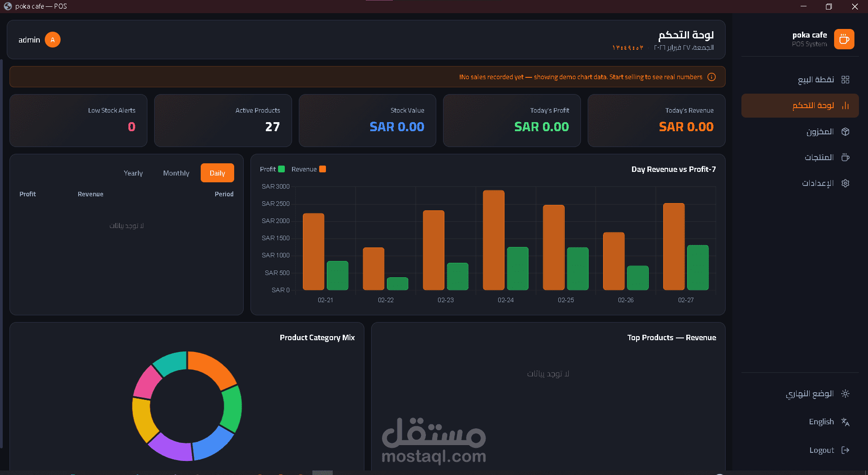This screenshot has width=868, height=475.
Task: Click the products cup icon in sidebar
Action: 845,157
